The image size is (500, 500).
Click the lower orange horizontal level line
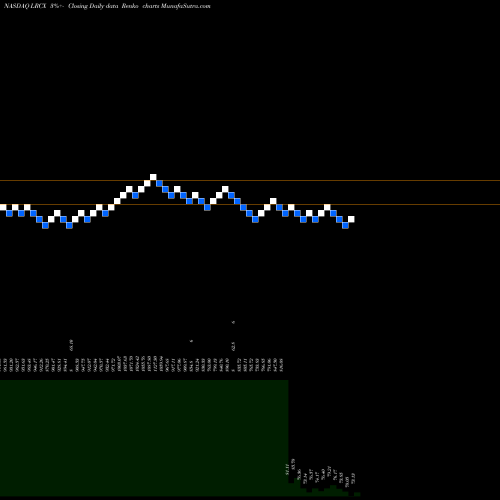(x=250, y=204)
